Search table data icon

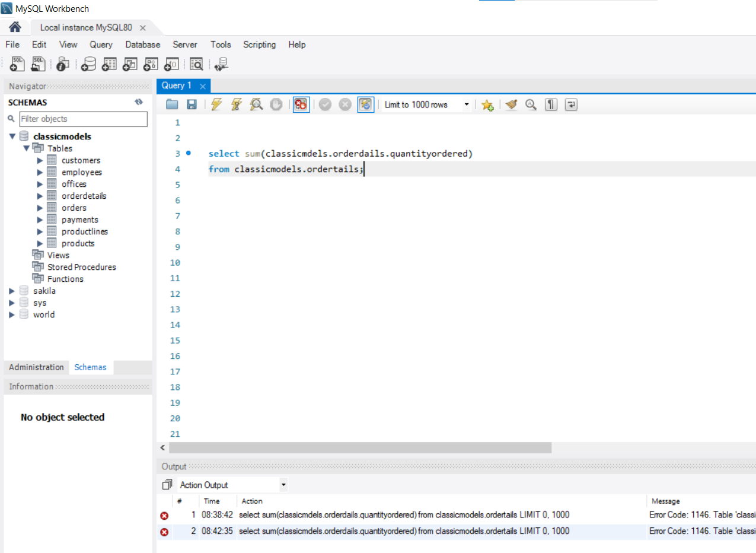click(196, 64)
